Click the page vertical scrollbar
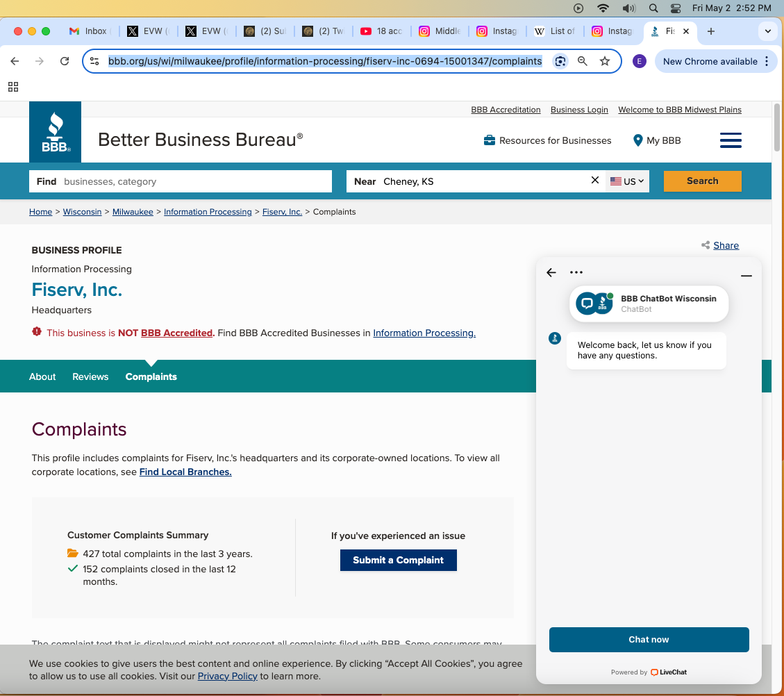Image resolution: width=784 pixels, height=696 pixels. pos(776,126)
